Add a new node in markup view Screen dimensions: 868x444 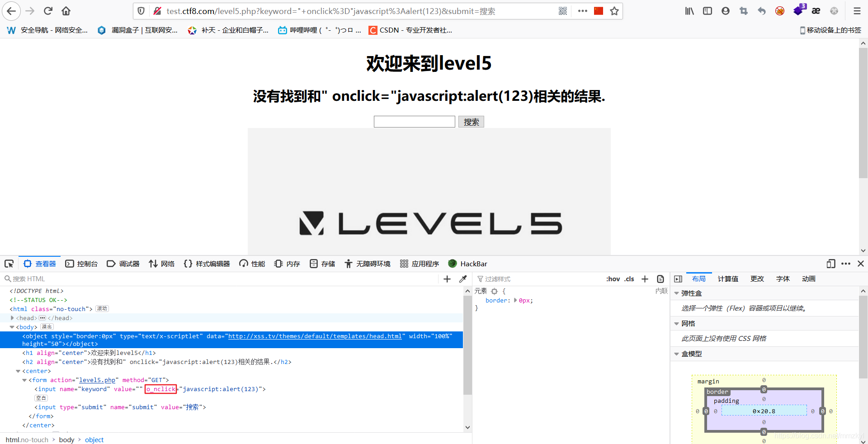coord(447,279)
